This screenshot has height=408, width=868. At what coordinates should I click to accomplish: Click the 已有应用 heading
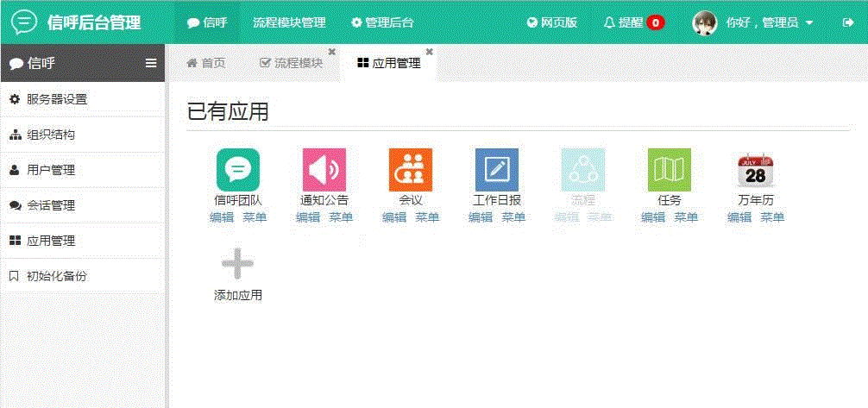[x=228, y=112]
